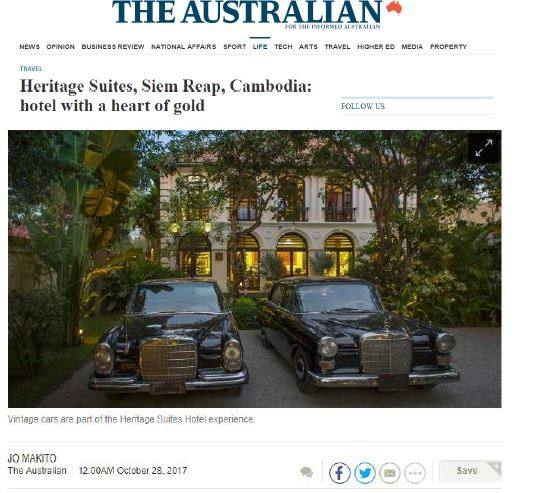This screenshot has height=493, width=534.
Task: Select the Life tab
Action: coord(260,47)
